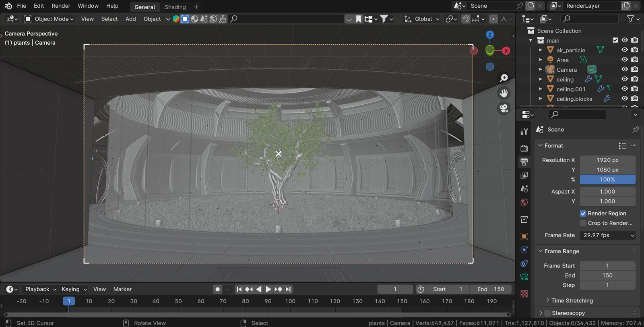Expand the Time Stretching subpanel
The image size is (644, 327).
click(547, 300)
